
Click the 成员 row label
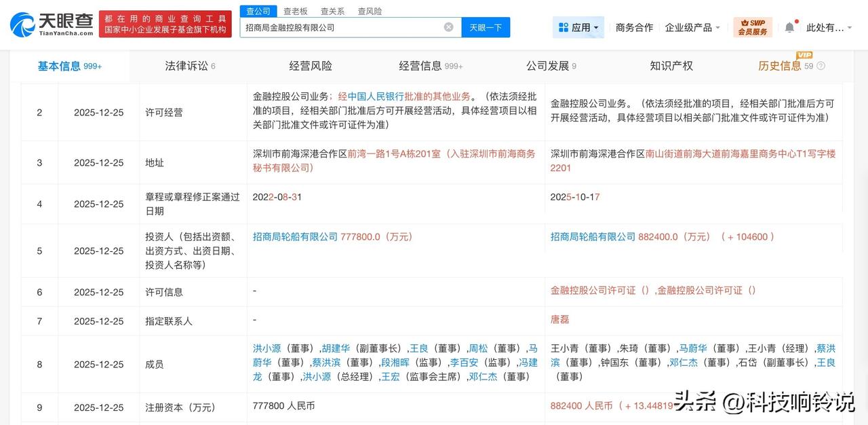pos(155,364)
